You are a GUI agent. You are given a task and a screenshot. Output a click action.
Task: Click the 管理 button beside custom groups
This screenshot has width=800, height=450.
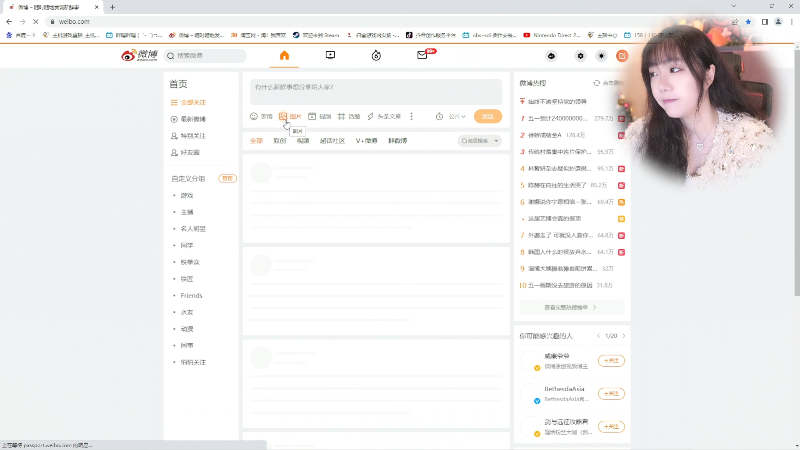[x=228, y=178]
